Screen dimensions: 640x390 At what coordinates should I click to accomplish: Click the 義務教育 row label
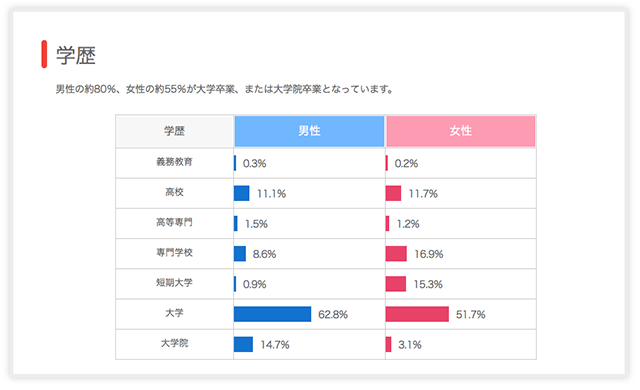pos(174,162)
